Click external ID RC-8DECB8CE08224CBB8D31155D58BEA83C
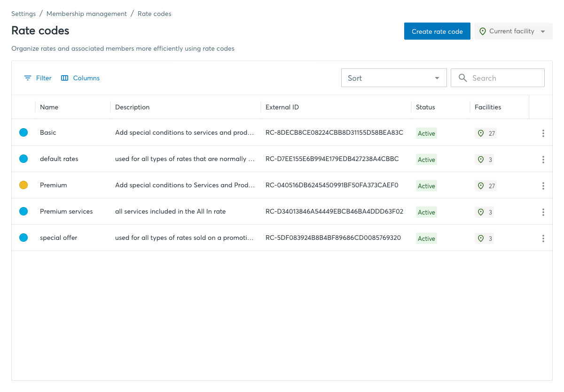Viewport: 564px width, 392px height. [x=334, y=132]
